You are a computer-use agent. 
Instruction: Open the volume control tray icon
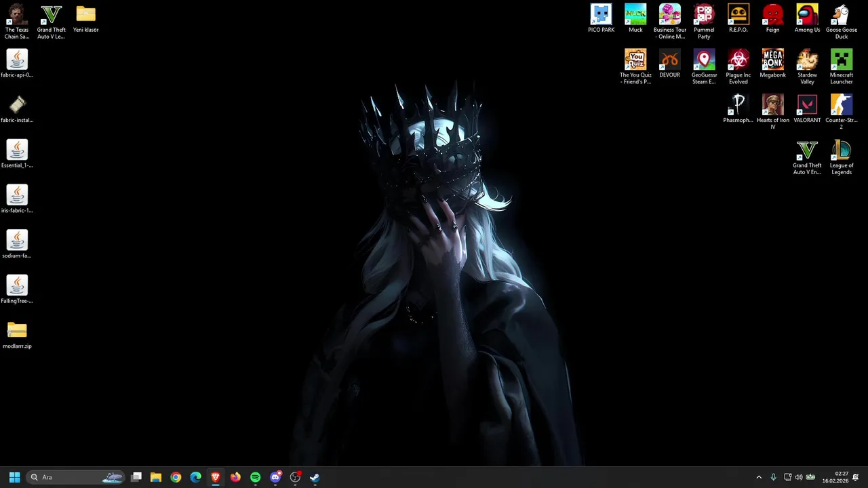[x=798, y=477]
